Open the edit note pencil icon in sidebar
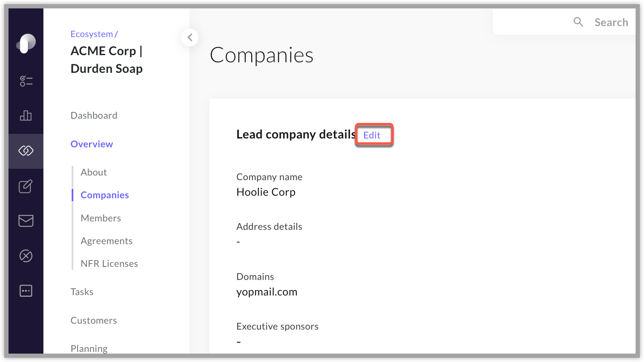This screenshot has height=362, width=644. (x=26, y=186)
